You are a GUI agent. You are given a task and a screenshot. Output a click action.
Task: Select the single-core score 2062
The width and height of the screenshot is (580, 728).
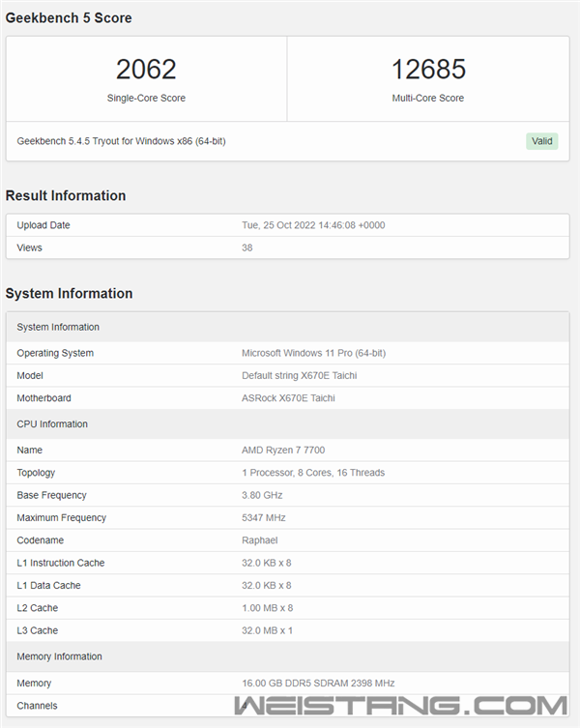coord(146,70)
